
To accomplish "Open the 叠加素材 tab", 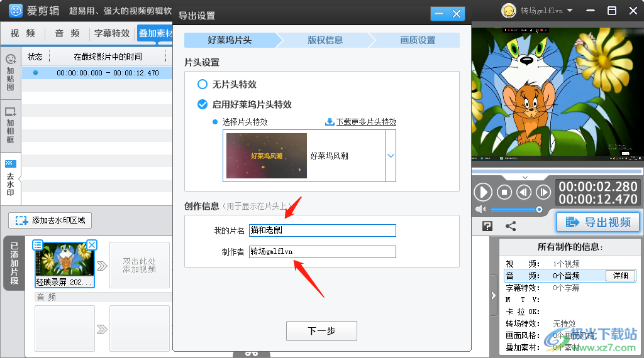I will coord(155,33).
